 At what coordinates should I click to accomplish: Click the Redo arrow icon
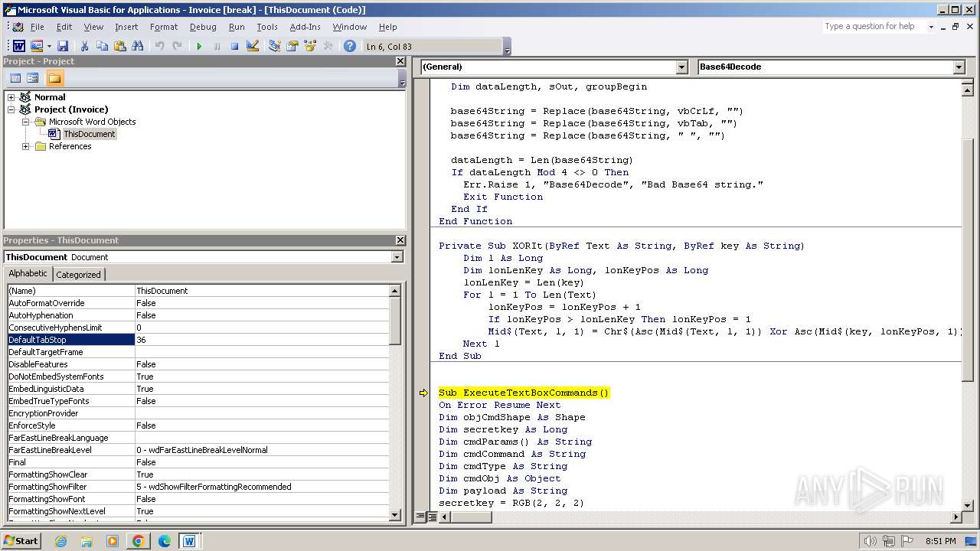tap(177, 47)
